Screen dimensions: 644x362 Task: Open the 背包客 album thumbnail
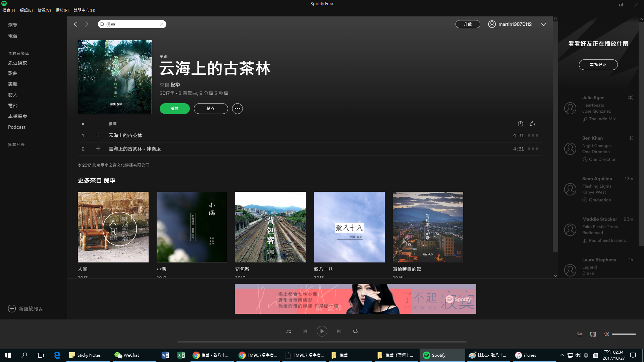(x=270, y=227)
